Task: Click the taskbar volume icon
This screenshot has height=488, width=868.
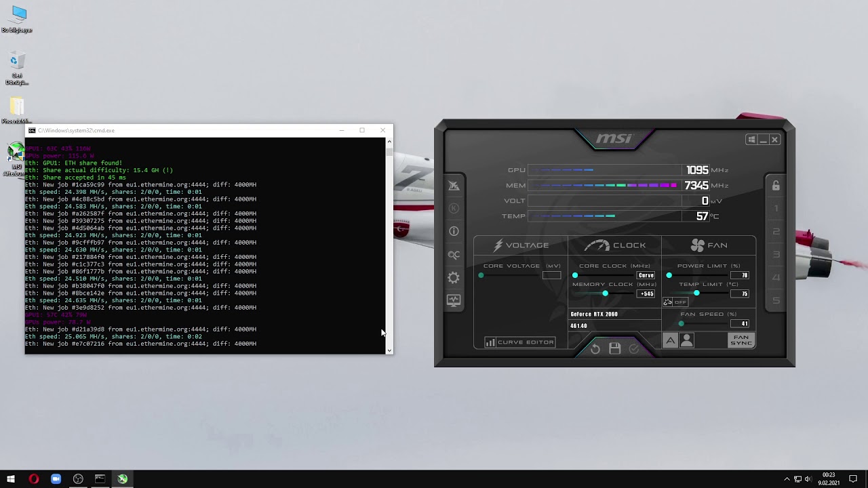Action: tap(808, 479)
